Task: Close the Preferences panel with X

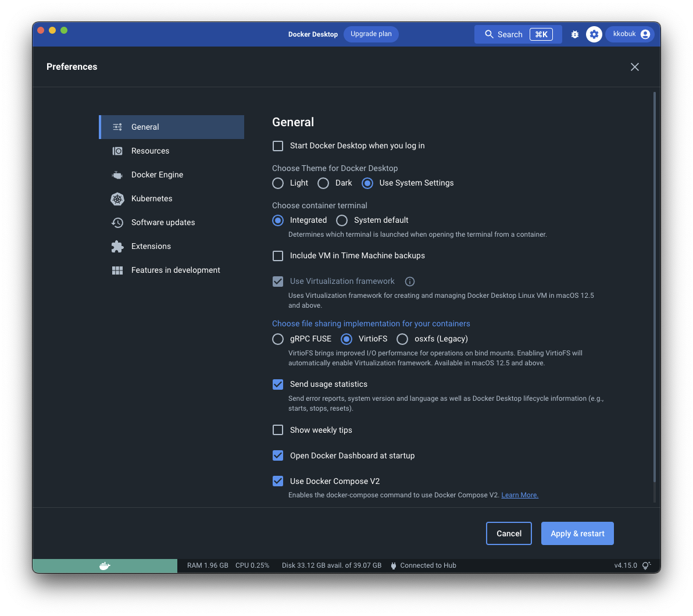Action: coord(635,67)
